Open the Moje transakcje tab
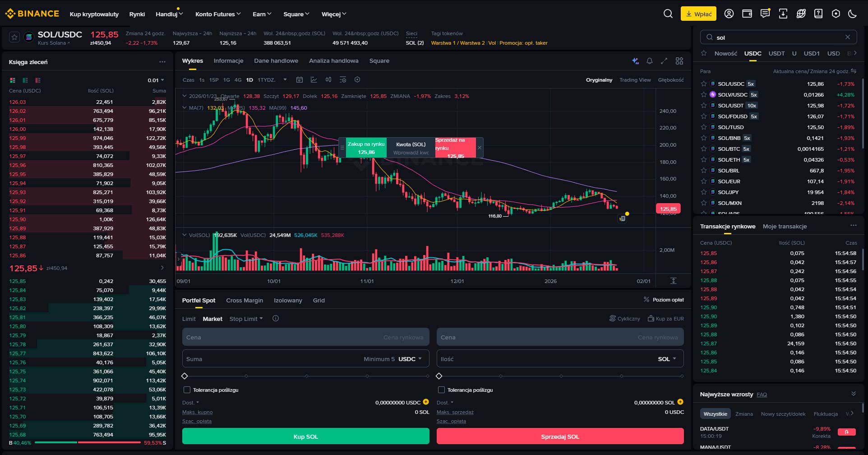868x455 pixels. click(x=785, y=226)
